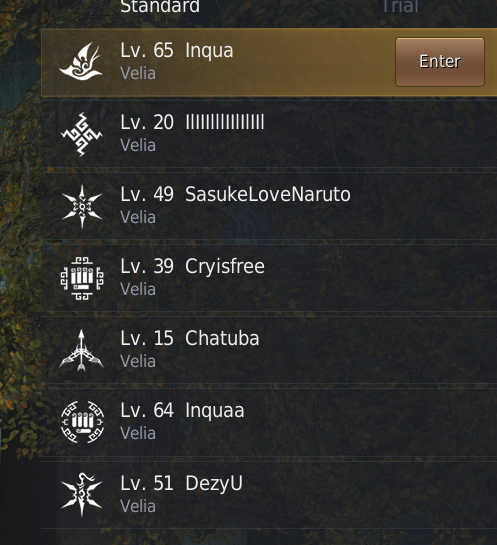Click the Lv. 65 Inqua name text
This screenshot has height=545, width=497.
177,51
